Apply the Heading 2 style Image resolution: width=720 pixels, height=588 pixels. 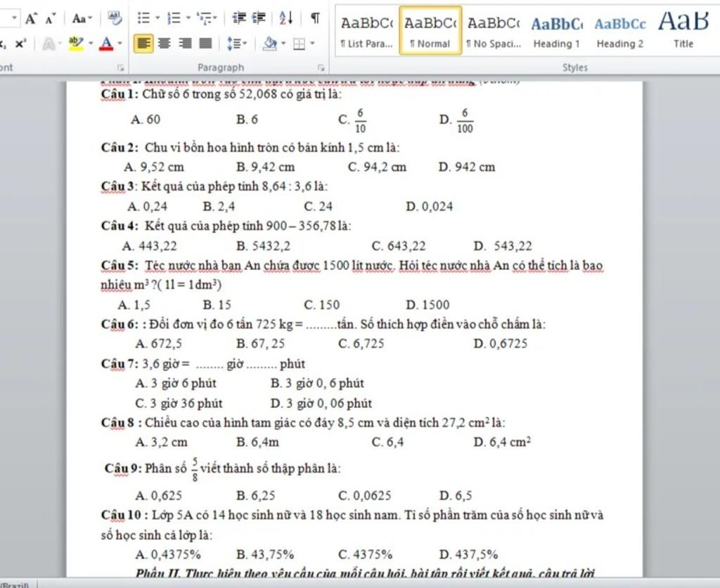pos(620,32)
